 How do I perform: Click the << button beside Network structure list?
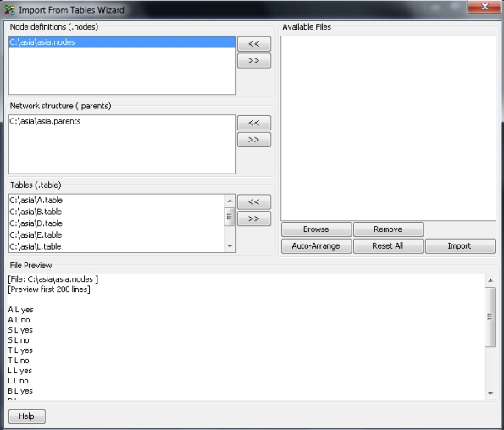(254, 123)
